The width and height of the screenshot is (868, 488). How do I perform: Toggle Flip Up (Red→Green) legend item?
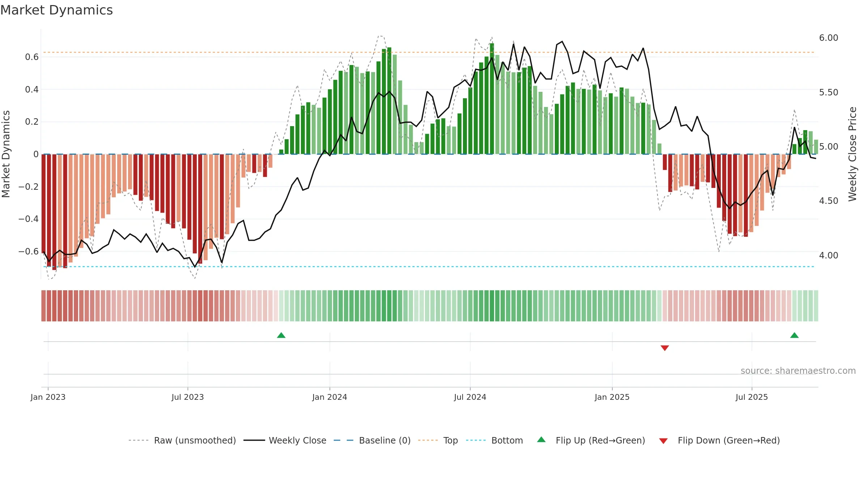[591, 440]
